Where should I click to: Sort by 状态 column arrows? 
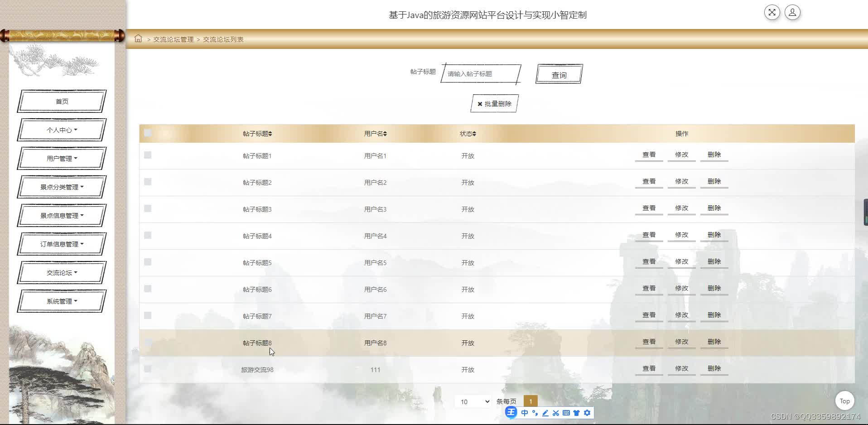[x=474, y=134]
